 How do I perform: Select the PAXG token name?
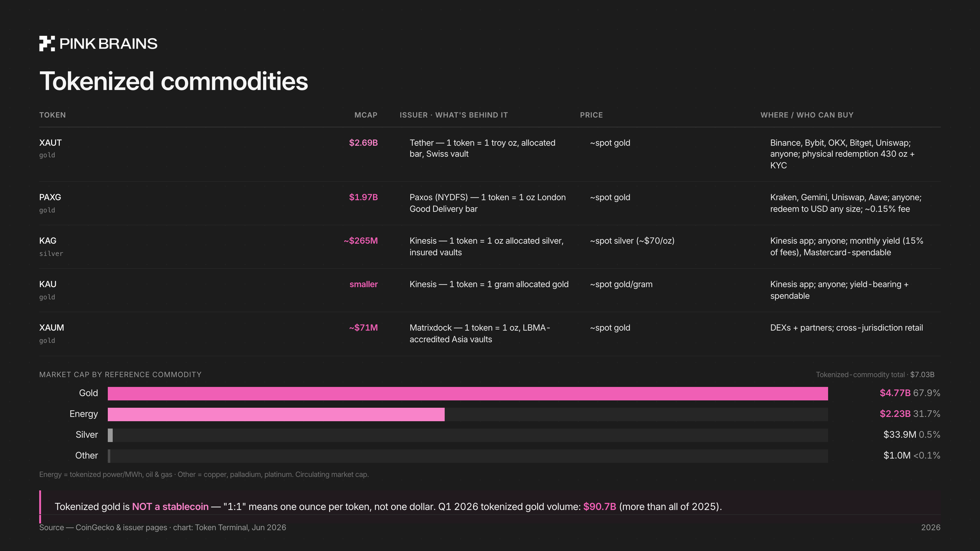click(50, 197)
